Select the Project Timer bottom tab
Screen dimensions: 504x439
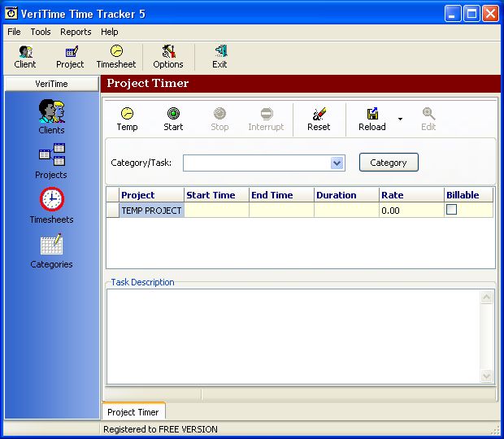[x=133, y=412]
